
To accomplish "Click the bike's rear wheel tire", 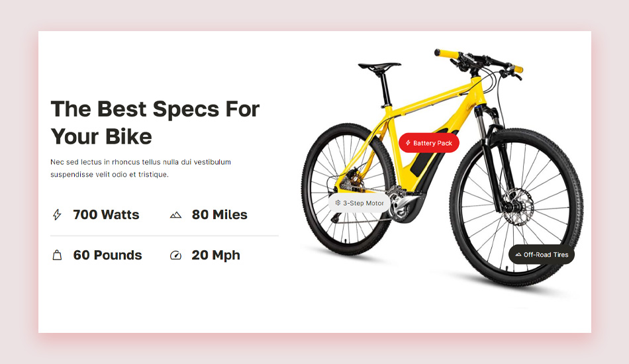I will (348, 189).
